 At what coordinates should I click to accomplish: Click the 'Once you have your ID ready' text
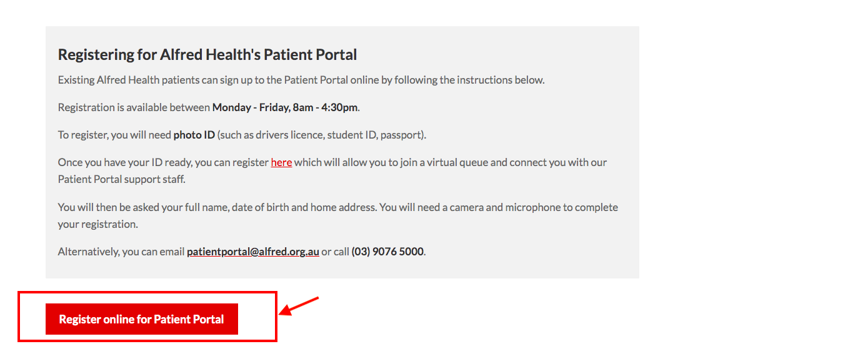125,162
